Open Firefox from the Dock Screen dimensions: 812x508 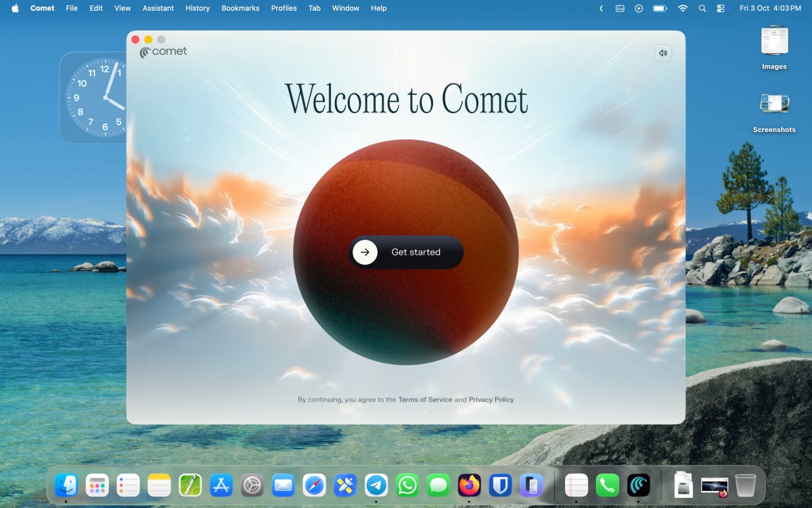470,485
